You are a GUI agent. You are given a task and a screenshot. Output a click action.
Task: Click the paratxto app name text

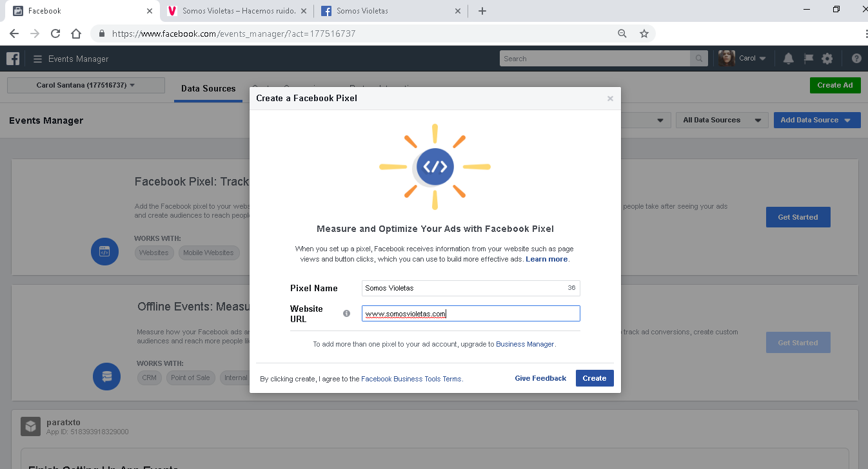tap(63, 422)
